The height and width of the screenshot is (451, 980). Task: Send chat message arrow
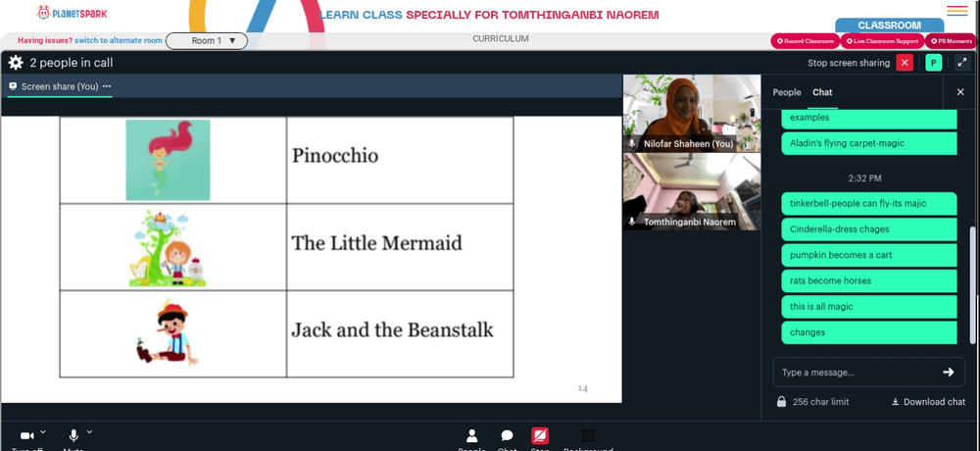(x=948, y=373)
